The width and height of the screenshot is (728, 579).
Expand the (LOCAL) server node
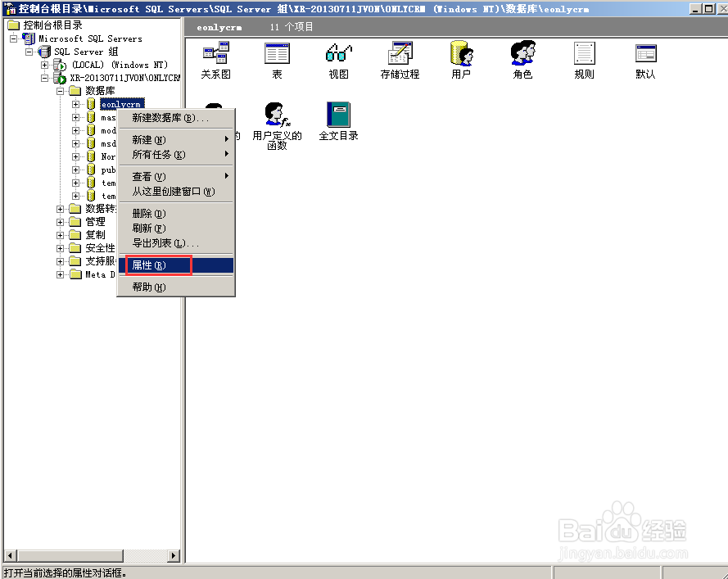pos(44,65)
